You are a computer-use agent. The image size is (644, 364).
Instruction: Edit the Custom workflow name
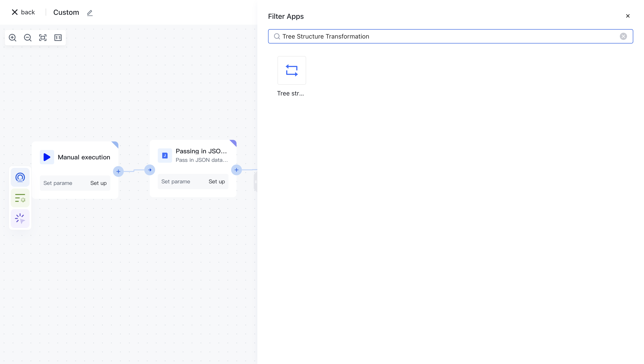[x=90, y=13]
